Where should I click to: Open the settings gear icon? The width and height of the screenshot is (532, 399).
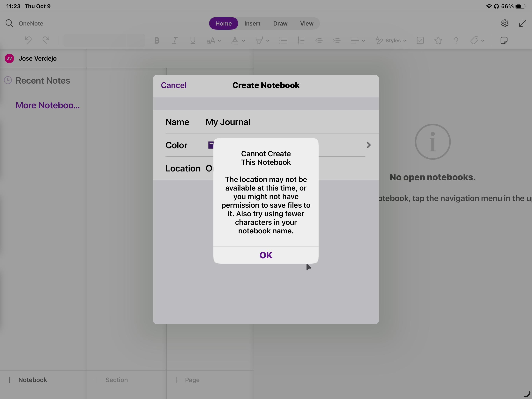(505, 23)
